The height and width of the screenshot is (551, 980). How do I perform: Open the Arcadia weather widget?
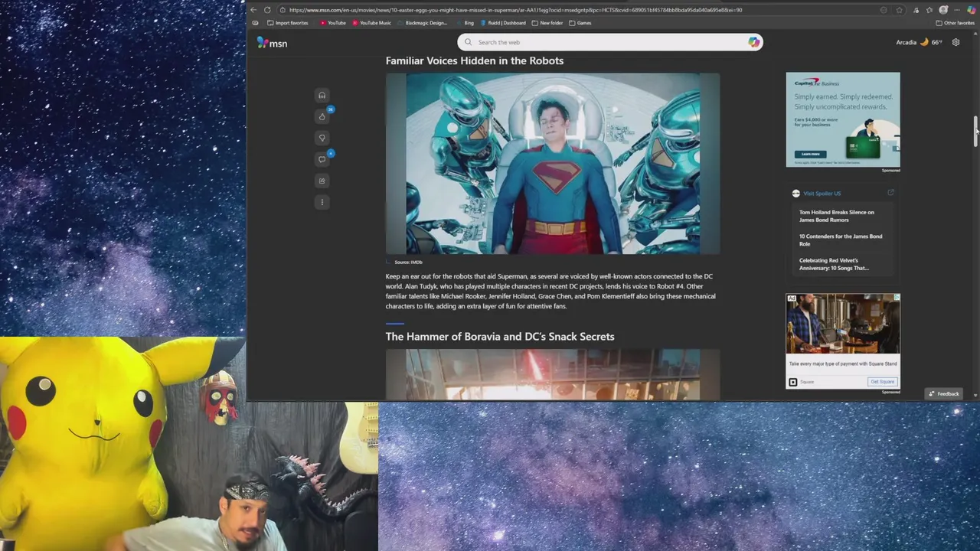pyautogui.click(x=919, y=42)
